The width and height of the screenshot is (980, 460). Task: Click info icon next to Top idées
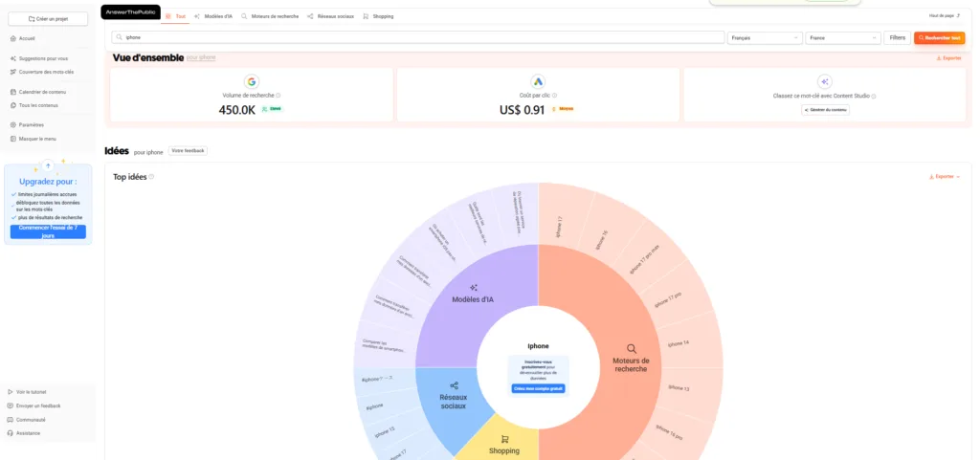pos(151,177)
